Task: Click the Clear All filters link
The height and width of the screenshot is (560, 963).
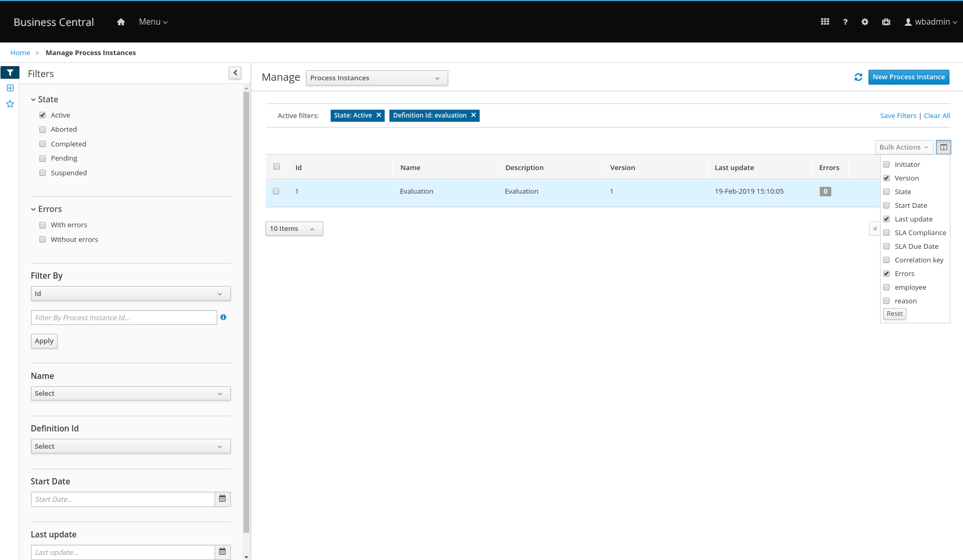Action: [x=937, y=116]
